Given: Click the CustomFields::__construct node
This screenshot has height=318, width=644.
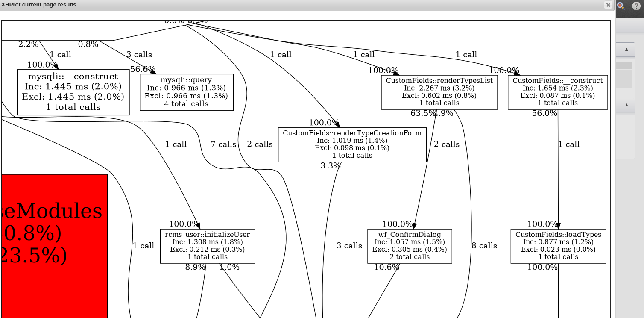Looking at the screenshot, I should [x=557, y=92].
